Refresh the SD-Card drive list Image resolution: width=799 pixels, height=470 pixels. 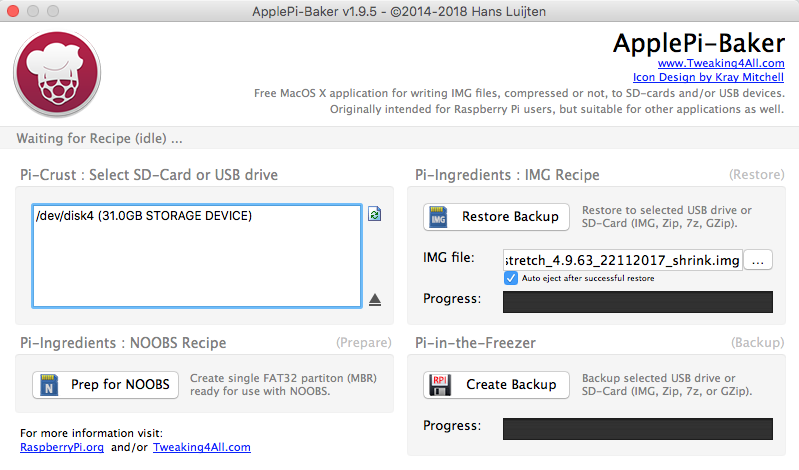pos(374,214)
